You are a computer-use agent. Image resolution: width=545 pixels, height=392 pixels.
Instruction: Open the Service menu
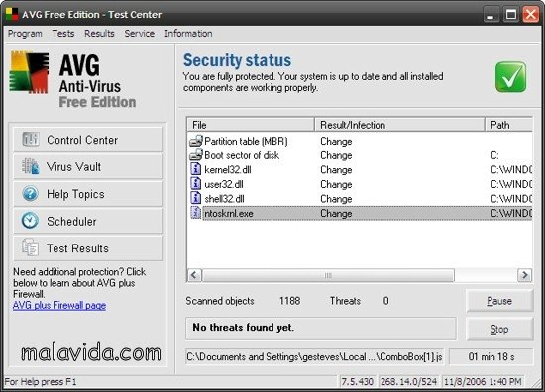tap(140, 34)
